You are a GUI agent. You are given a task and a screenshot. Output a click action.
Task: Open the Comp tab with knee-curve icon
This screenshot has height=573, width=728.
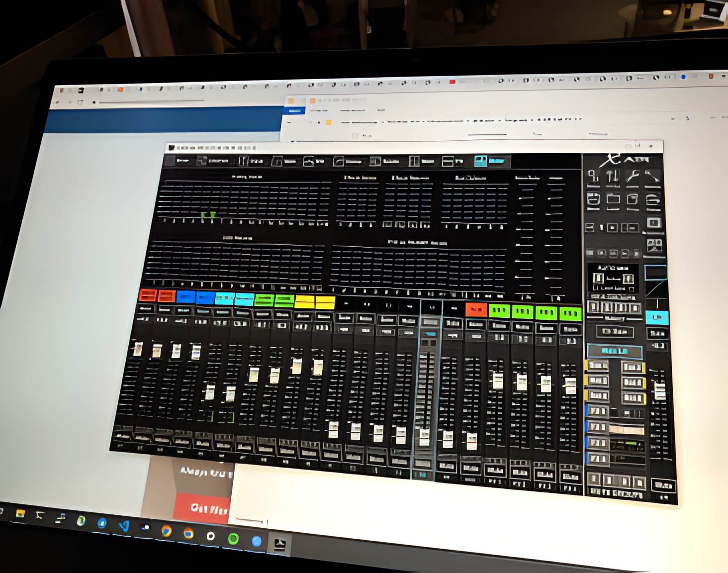pyautogui.click(x=349, y=162)
